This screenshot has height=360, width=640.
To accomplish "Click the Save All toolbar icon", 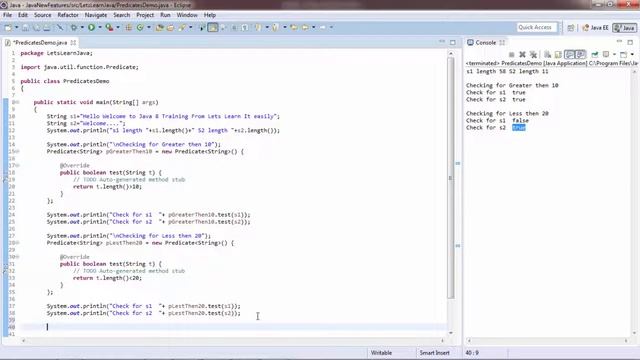I will [x=36, y=27].
